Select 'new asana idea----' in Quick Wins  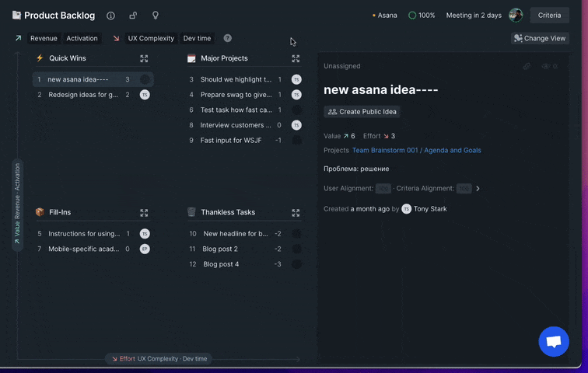78,79
